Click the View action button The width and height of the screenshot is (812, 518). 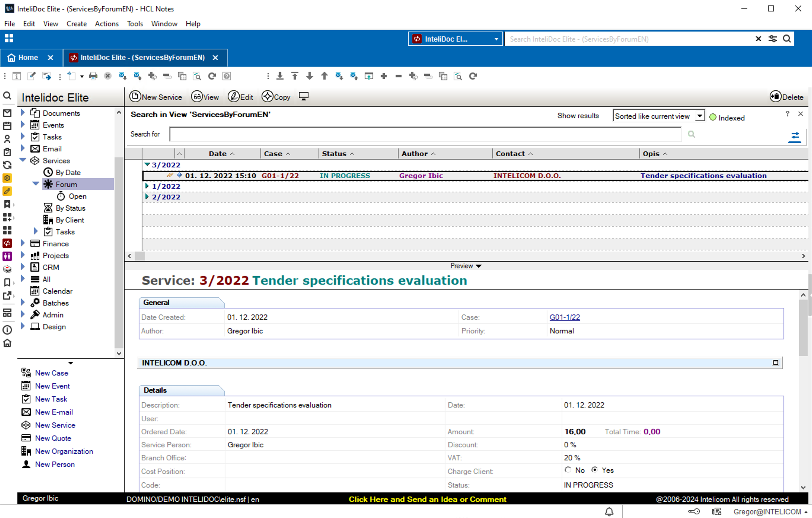(205, 97)
